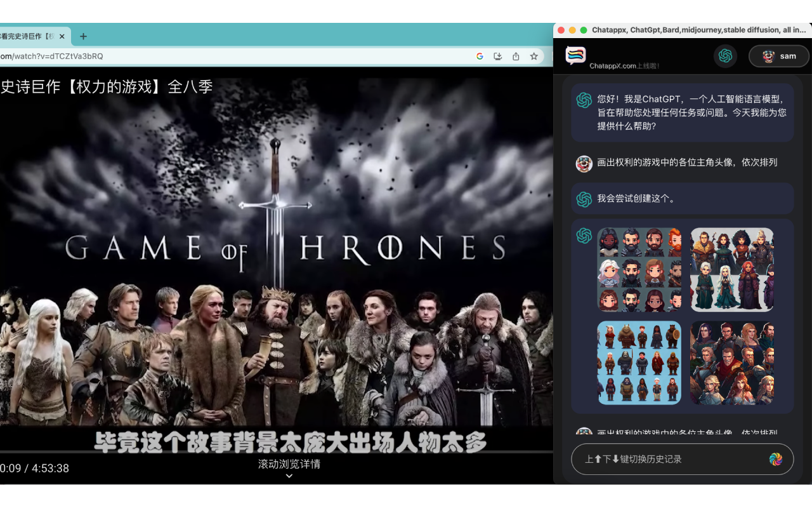Click the video title '权力的游戏' text
Image resolution: width=812 pixels, height=508 pixels.
114,86
